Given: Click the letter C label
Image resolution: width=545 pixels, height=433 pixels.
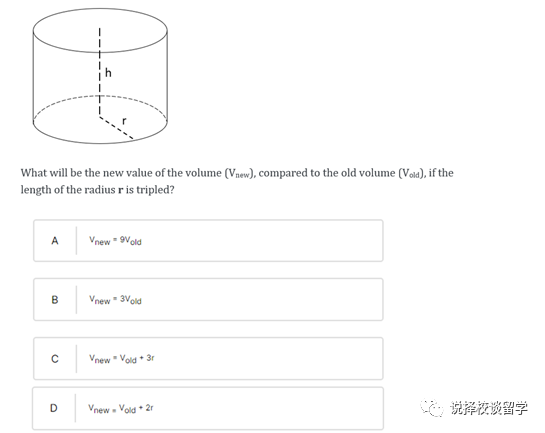Looking at the screenshot, I should coord(55,359).
